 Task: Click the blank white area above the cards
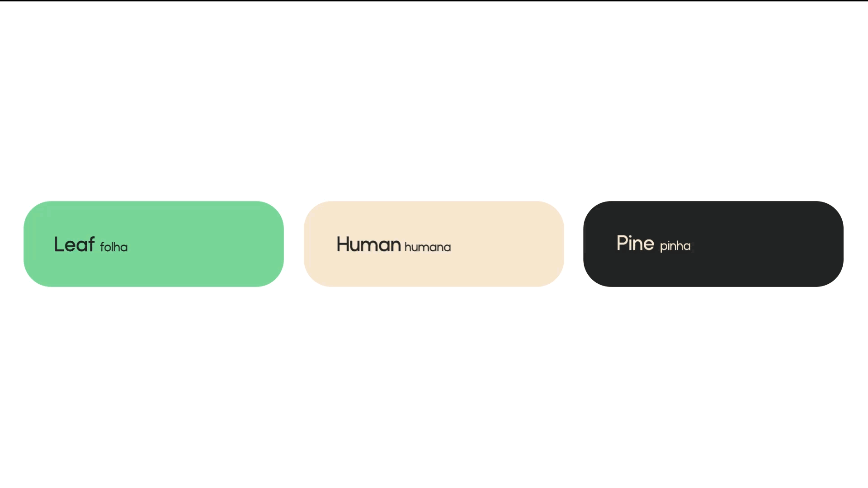434,99
